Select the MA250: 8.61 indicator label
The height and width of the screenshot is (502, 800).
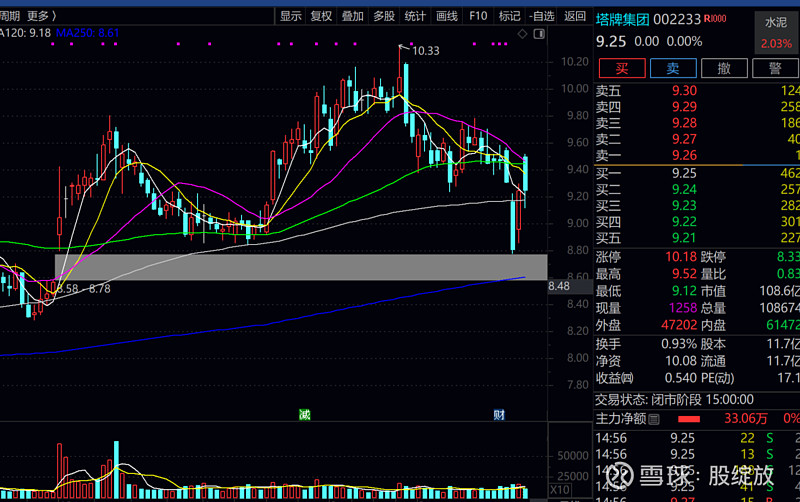click(x=87, y=33)
